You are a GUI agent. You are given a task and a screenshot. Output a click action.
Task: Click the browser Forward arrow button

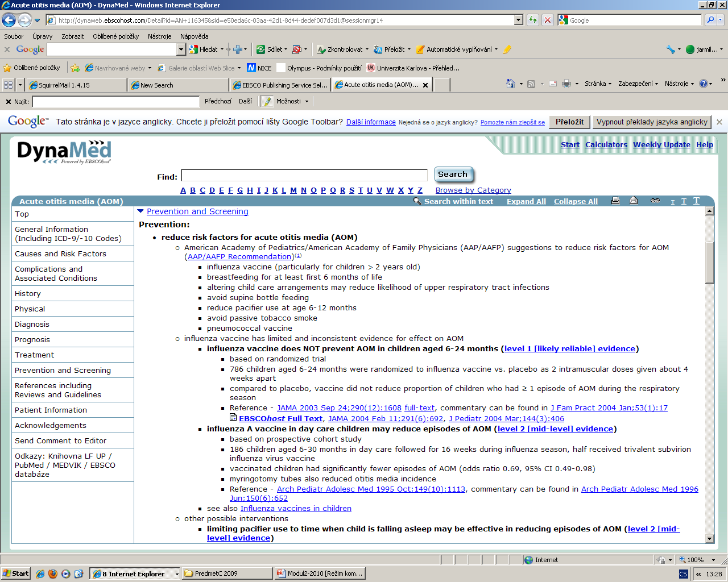(24, 20)
